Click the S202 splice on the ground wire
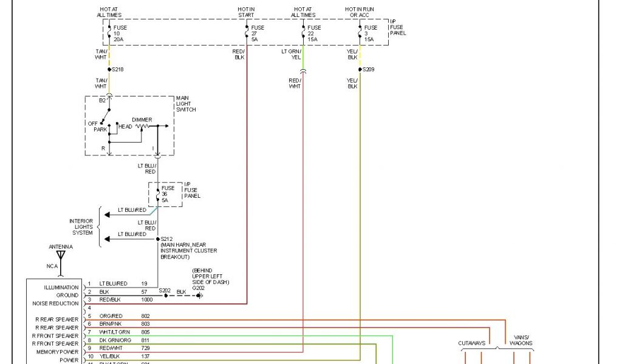 pyautogui.click(x=165, y=295)
